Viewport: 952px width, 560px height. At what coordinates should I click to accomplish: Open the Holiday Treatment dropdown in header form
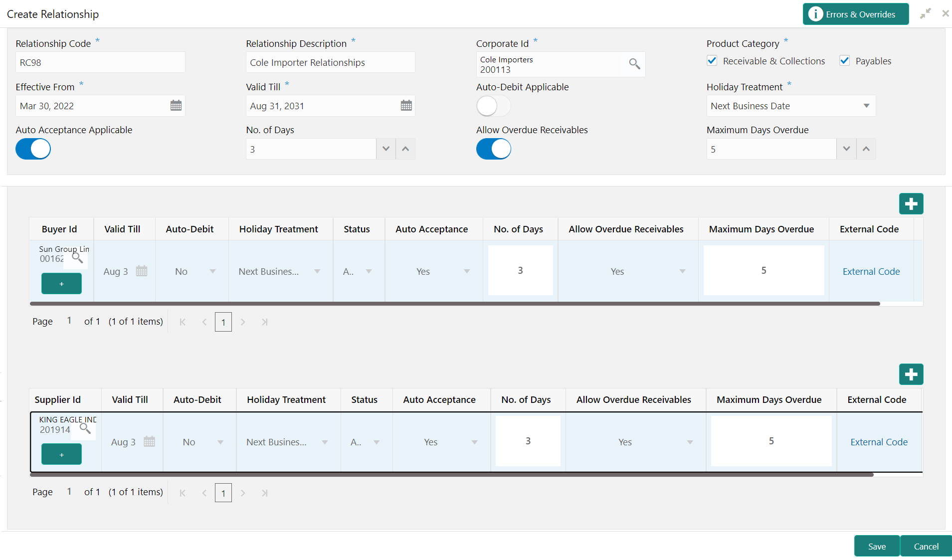click(x=791, y=106)
